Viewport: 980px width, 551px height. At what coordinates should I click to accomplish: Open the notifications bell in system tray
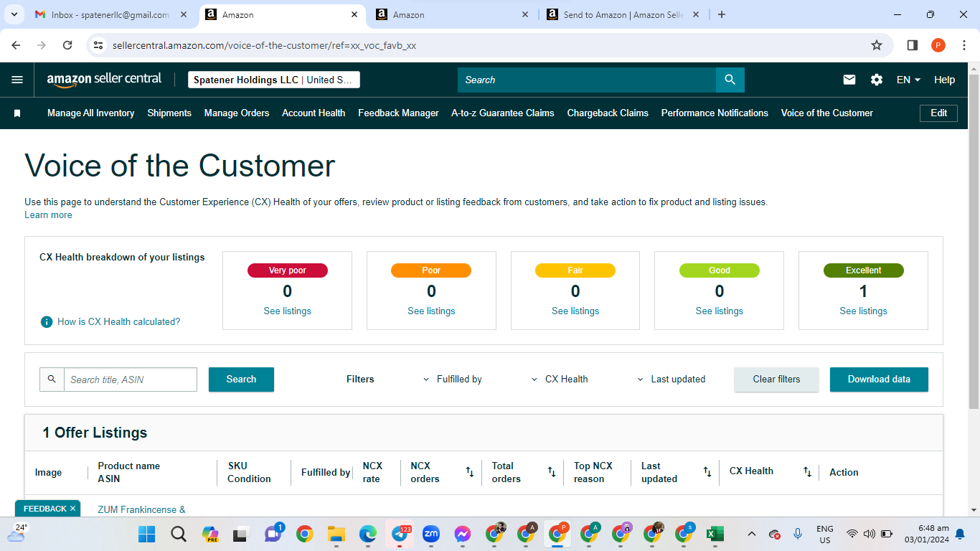960,534
